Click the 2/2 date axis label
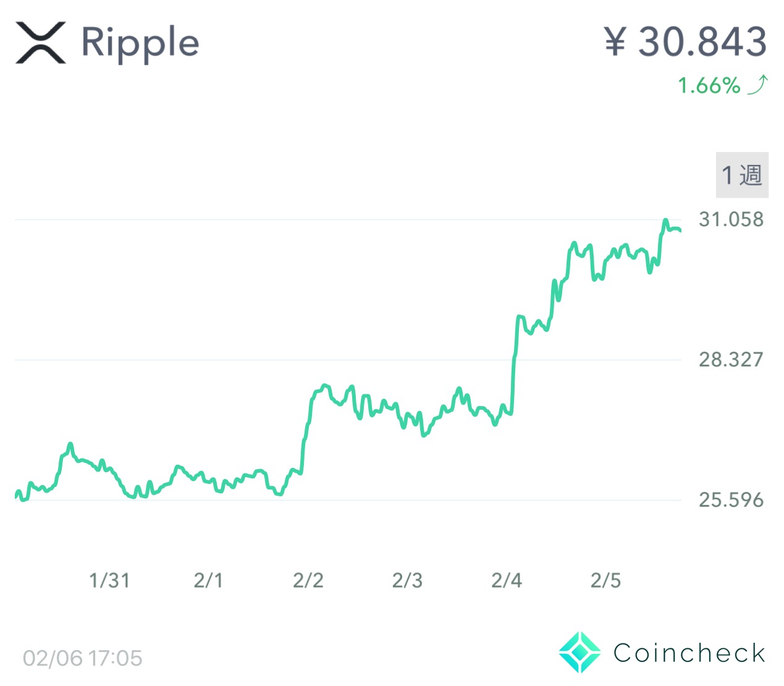This screenshot has height=686, width=784. pyautogui.click(x=308, y=580)
